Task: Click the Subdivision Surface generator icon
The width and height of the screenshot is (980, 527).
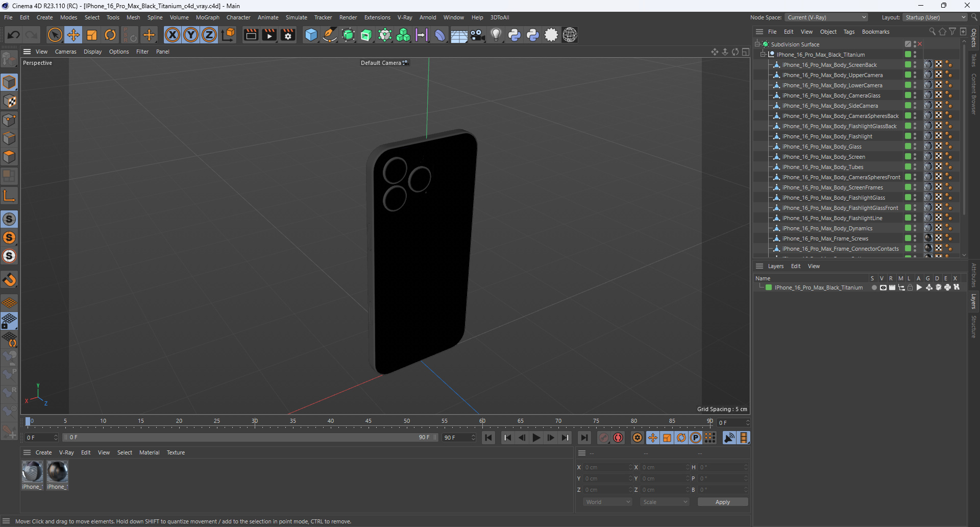Action: (x=348, y=35)
